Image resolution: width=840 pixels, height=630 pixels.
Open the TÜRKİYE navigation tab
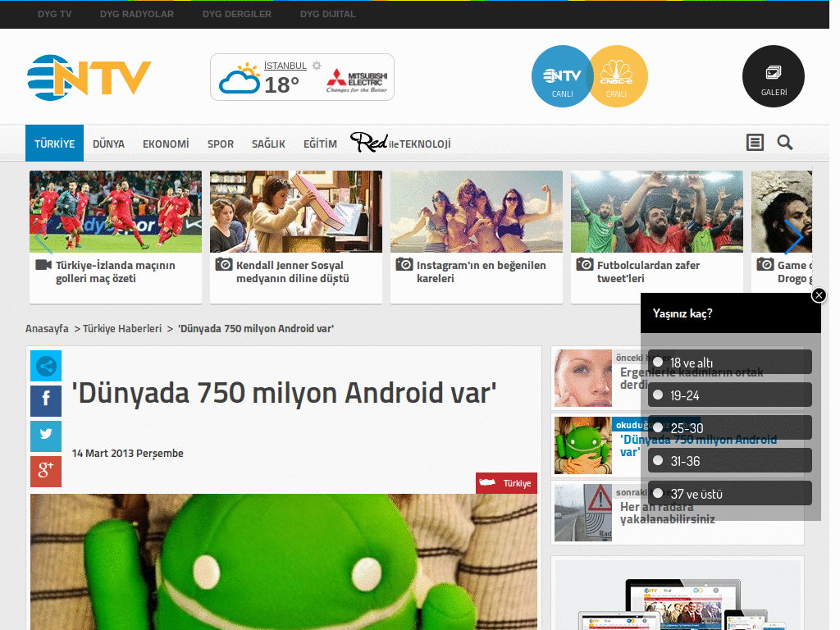pyautogui.click(x=55, y=144)
